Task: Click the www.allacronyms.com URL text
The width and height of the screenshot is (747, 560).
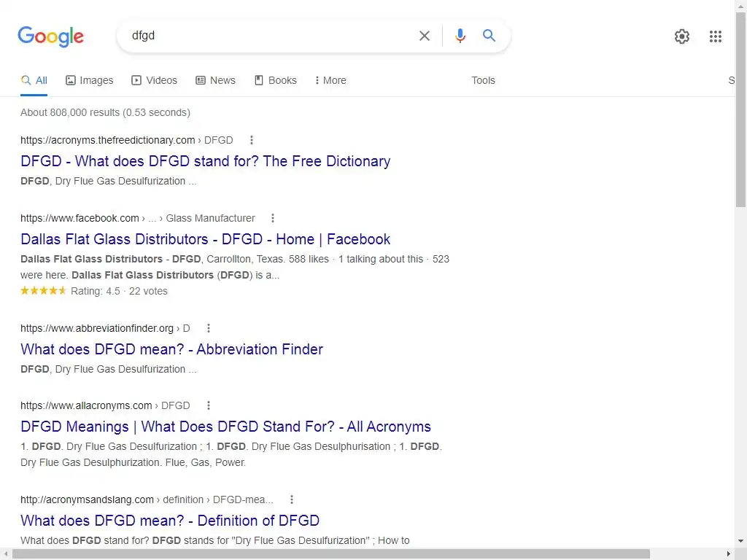Action: coord(86,405)
